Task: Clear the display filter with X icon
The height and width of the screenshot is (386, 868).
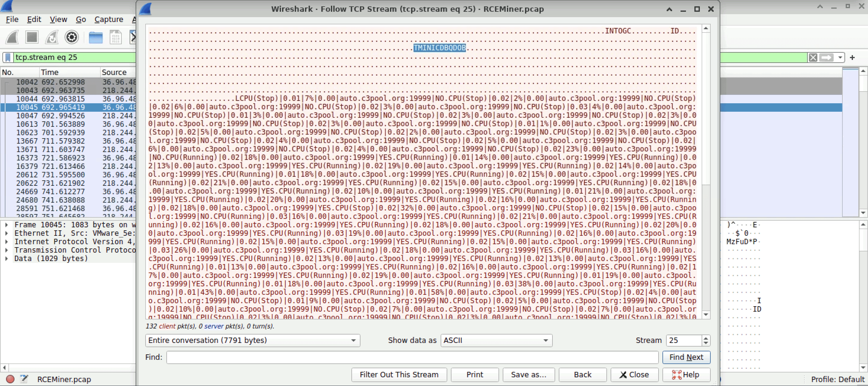Action: [813, 58]
